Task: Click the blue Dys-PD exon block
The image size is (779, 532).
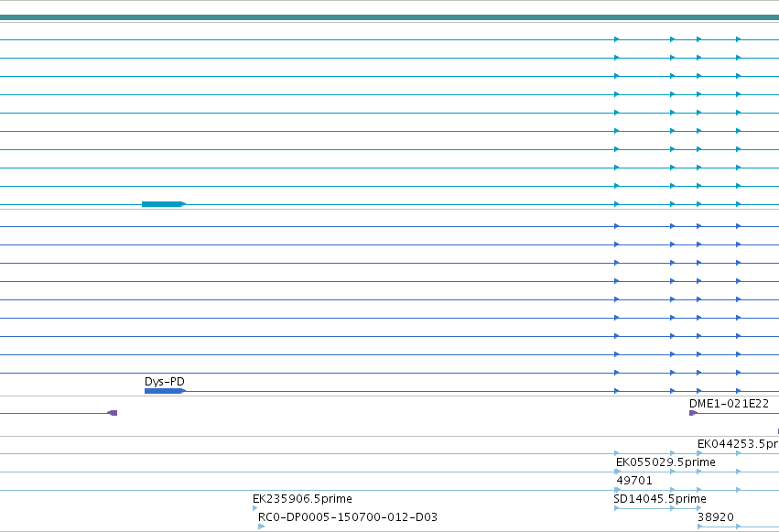Action: coord(165,391)
